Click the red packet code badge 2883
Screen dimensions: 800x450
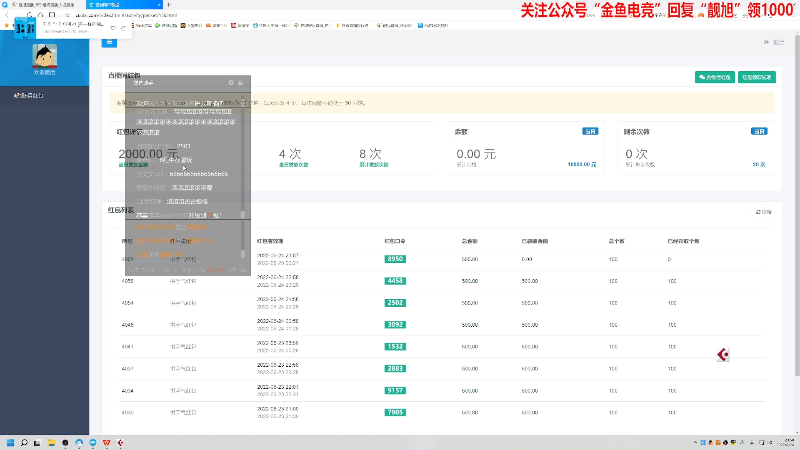[x=395, y=369]
